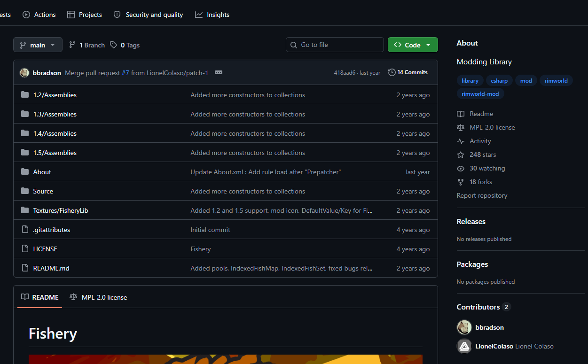Expand the main branch selector

[38, 45]
